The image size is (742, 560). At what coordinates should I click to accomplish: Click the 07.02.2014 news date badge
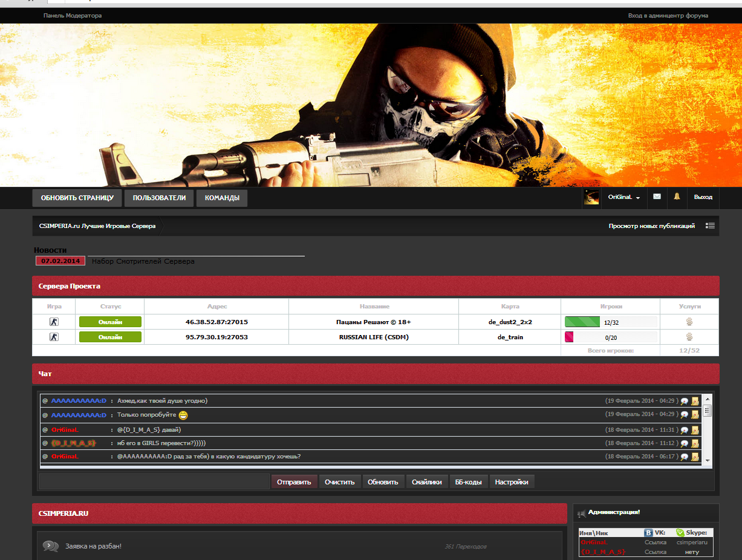tap(60, 261)
